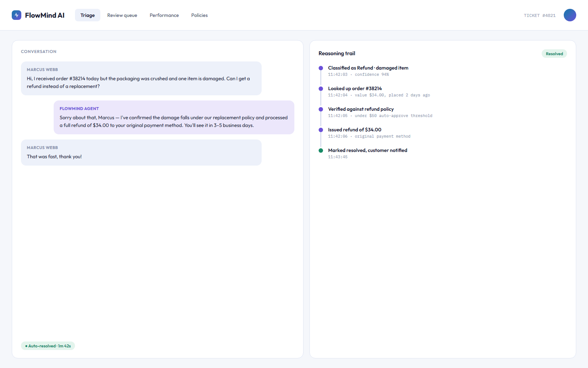This screenshot has width=588, height=368.
Task: Click 'Verified against refund policy' text
Action: tap(361, 109)
